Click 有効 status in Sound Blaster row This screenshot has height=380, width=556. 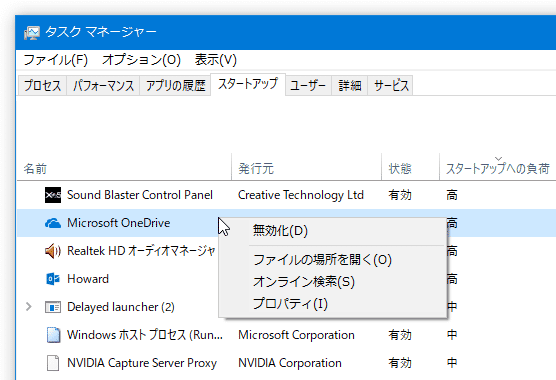400,195
